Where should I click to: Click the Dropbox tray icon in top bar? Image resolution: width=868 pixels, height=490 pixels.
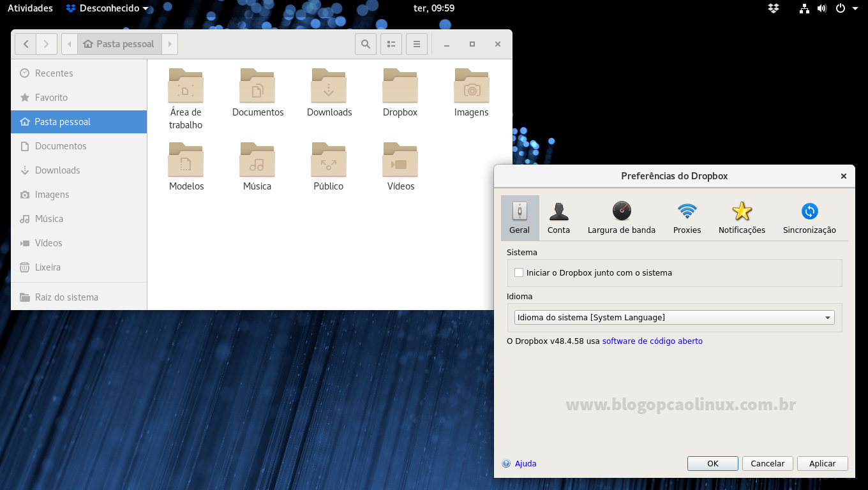pos(774,8)
